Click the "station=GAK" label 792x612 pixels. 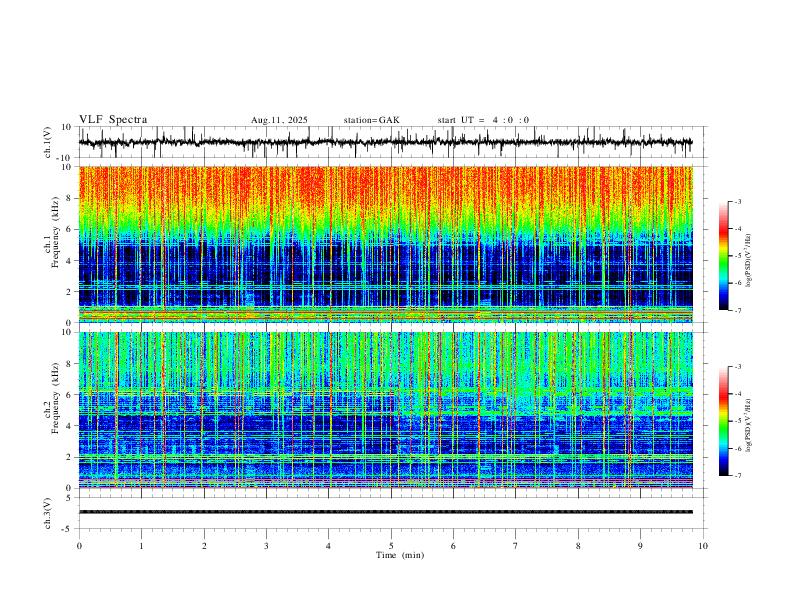click(371, 120)
